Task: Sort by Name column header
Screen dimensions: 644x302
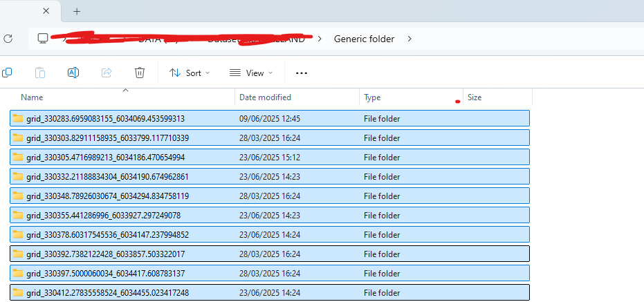Action: [x=32, y=97]
